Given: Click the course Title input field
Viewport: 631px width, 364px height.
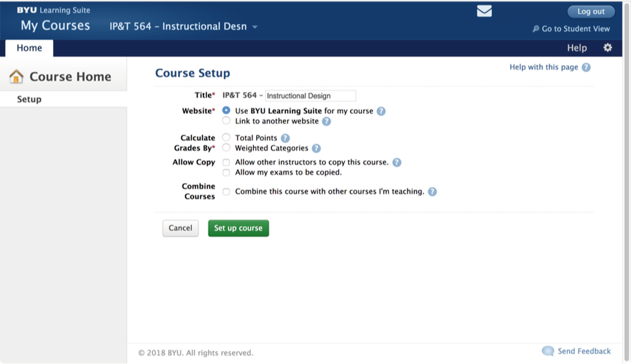Looking at the screenshot, I should point(310,96).
